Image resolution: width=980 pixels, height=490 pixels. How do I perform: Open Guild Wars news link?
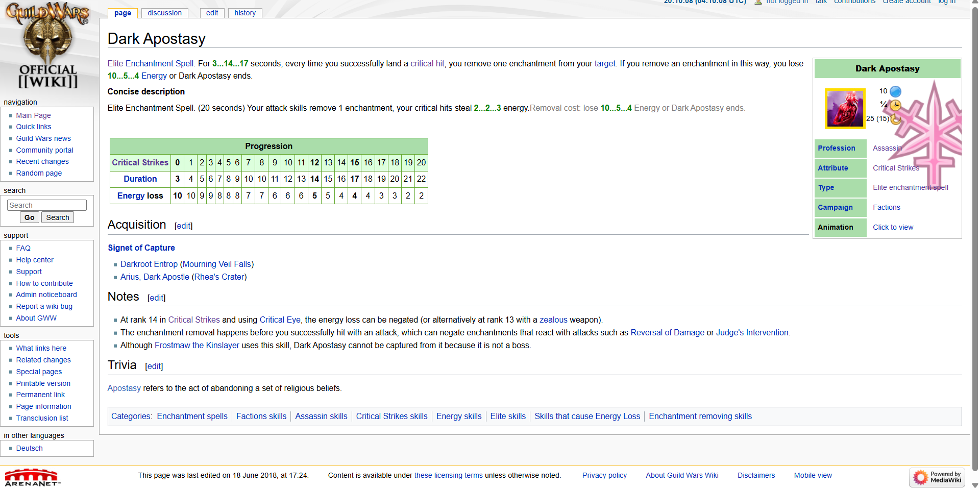click(43, 138)
